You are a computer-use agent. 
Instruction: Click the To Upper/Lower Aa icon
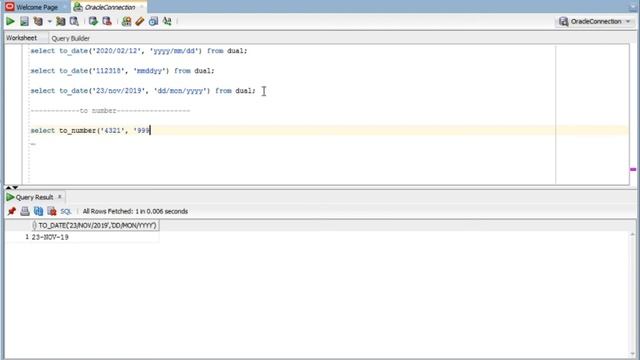coord(167,22)
